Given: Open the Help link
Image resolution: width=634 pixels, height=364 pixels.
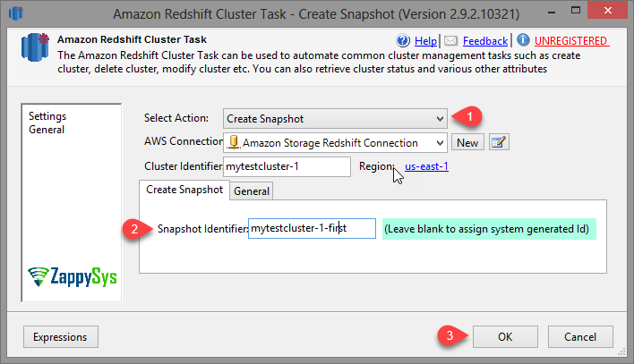Looking at the screenshot, I should click(x=425, y=41).
